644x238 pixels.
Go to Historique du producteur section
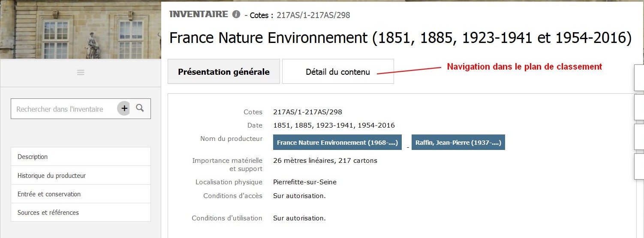pyautogui.click(x=81, y=175)
